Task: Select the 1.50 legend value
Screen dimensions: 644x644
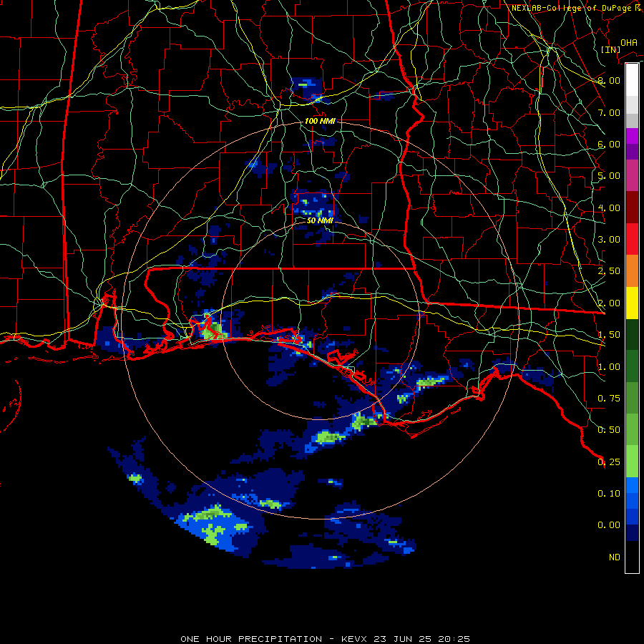Action: pyautogui.click(x=609, y=335)
